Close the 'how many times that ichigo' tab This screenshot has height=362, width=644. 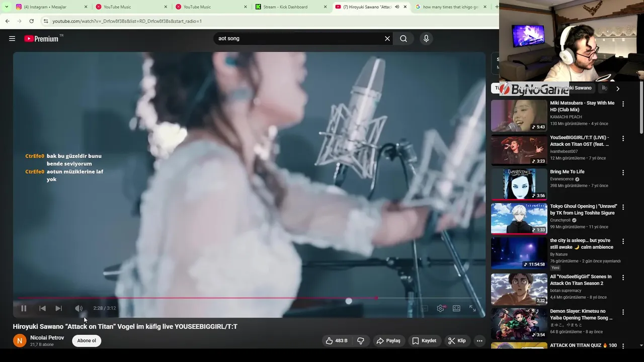(x=485, y=7)
